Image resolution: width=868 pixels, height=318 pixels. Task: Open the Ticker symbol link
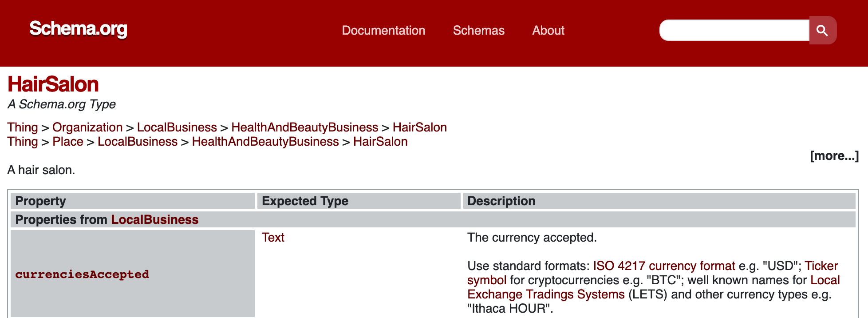click(x=652, y=273)
